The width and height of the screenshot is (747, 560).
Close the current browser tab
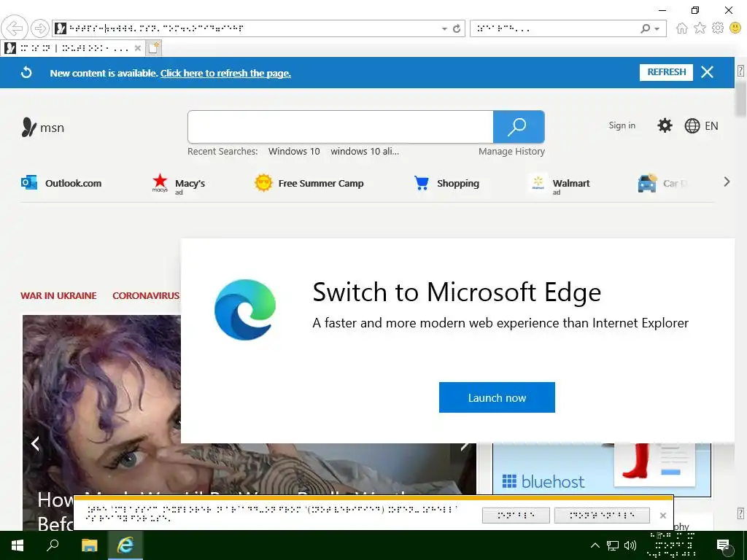(138, 48)
